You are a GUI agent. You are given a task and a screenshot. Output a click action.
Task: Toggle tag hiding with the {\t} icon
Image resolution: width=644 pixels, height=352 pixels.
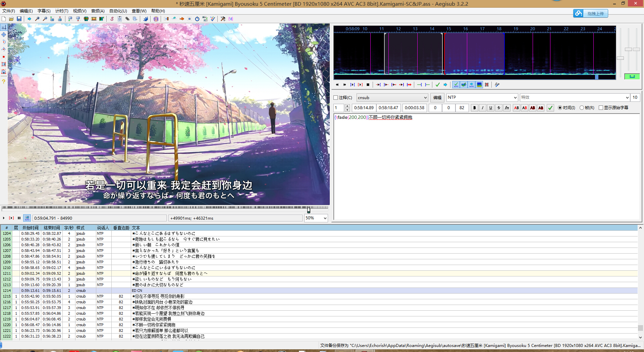tap(231, 19)
